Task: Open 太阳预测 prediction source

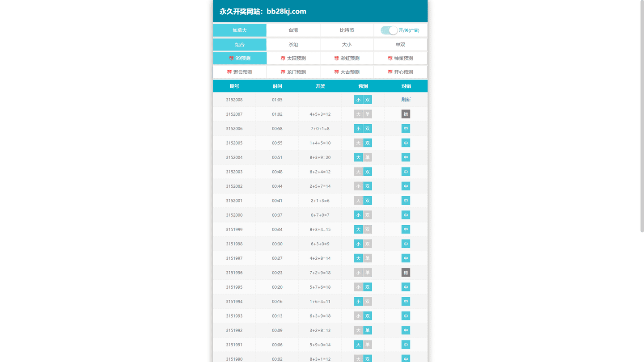Action: [x=293, y=59]
